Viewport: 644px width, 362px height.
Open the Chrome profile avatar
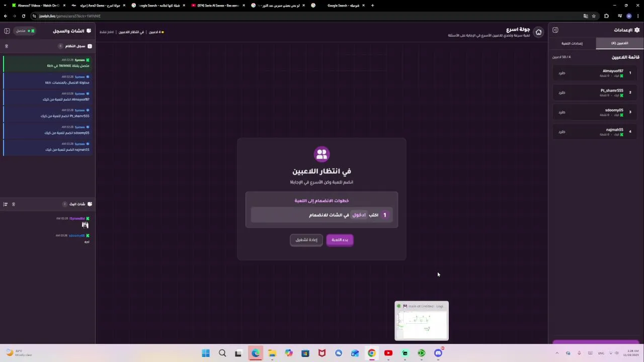click(629, 16)
